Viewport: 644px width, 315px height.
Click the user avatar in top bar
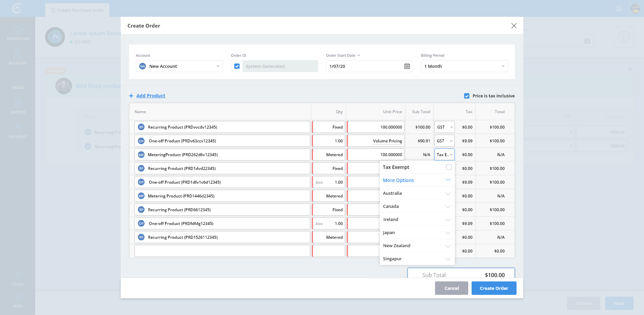click(x=635, y=9)
